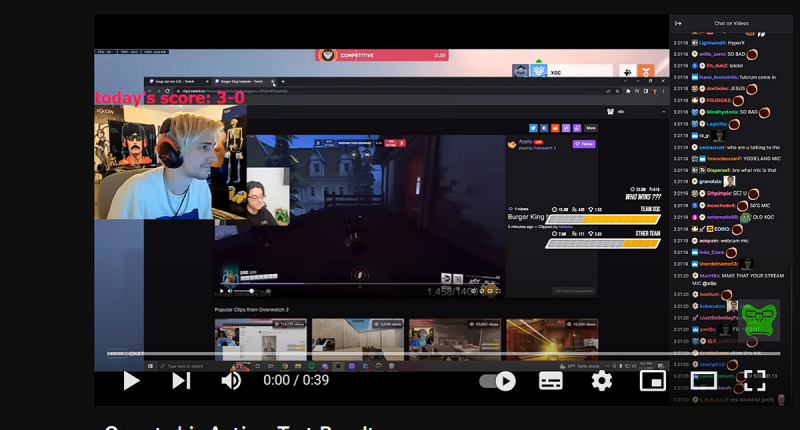The height and width of the screenshot is (430, 800).
Task: Click the 'Type here to search' taskbar box
Action: (194, 366)
